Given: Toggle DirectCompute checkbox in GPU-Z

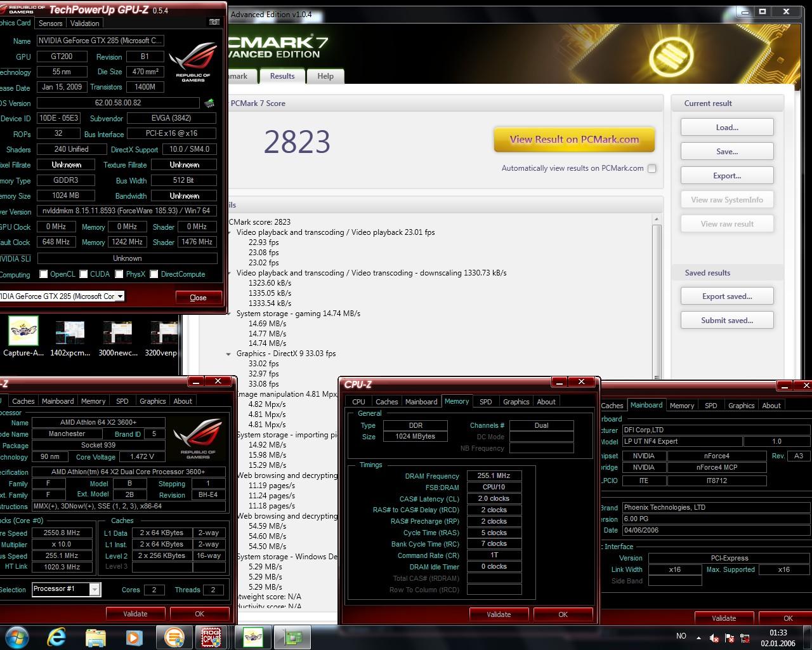Looking at the screenshot, I should tap(154, 274).
